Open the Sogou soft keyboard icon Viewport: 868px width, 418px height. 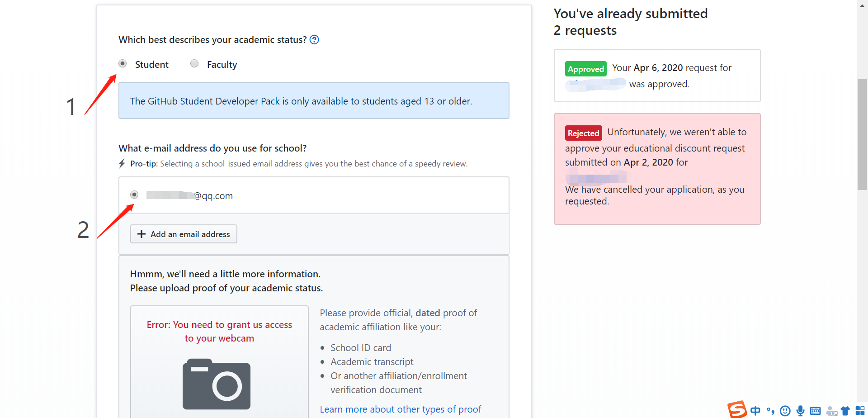[815, 411]
